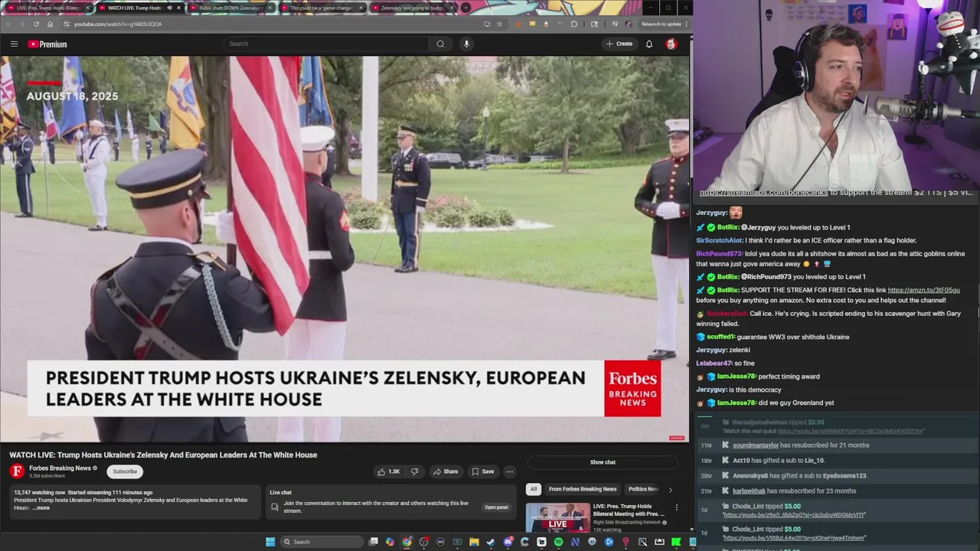Open the streamlabs link under webcam

[763, 193]
